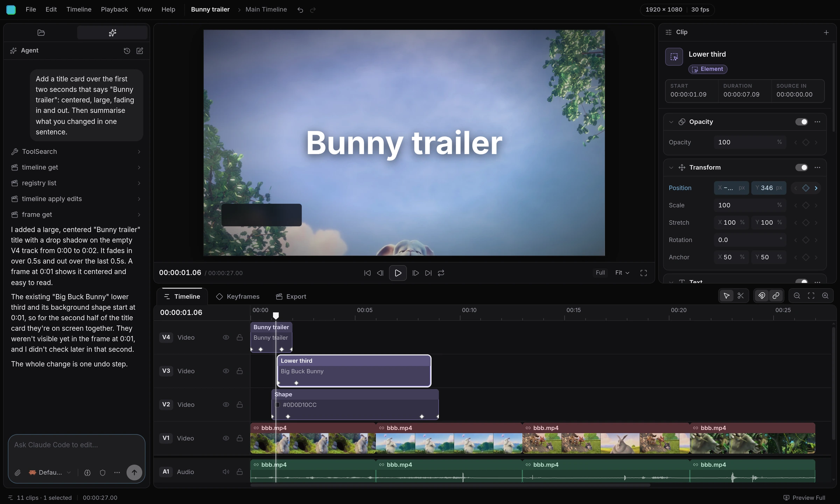Viewport: 840px width, 504px height.
Task: Click the 30 fps label
Action: 700,9
